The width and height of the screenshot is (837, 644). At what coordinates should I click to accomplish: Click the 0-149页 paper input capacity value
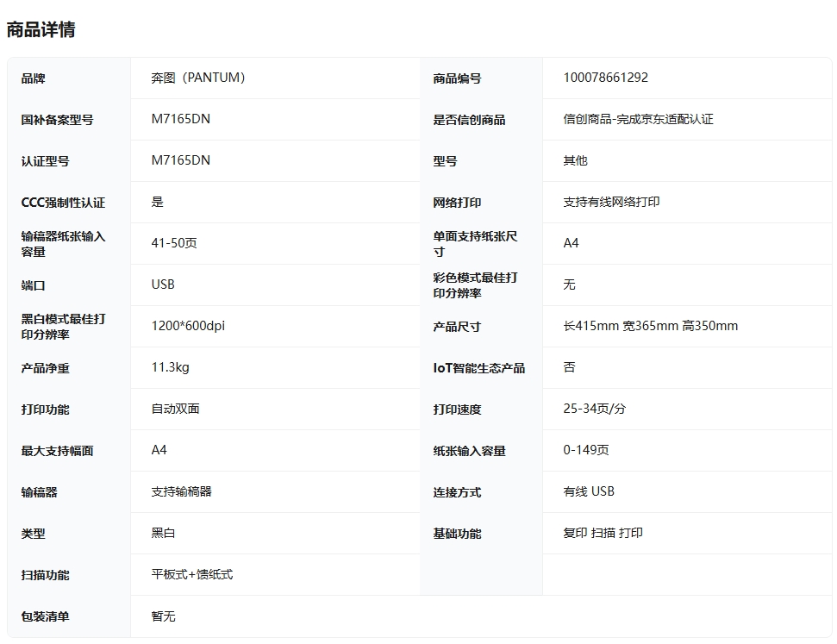coord(586,450)
